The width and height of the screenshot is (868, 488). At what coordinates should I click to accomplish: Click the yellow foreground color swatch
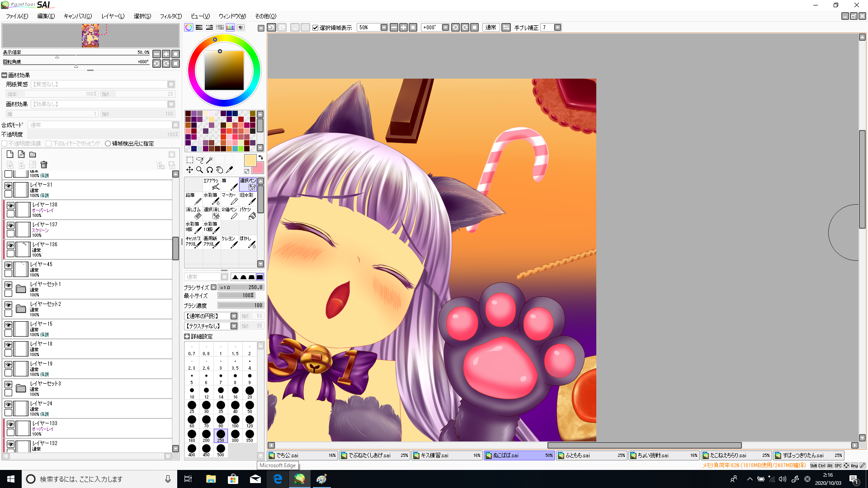250,160
